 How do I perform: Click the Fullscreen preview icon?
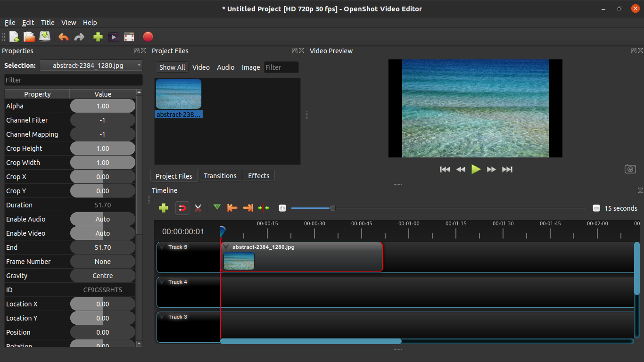(x=129, y=37)
